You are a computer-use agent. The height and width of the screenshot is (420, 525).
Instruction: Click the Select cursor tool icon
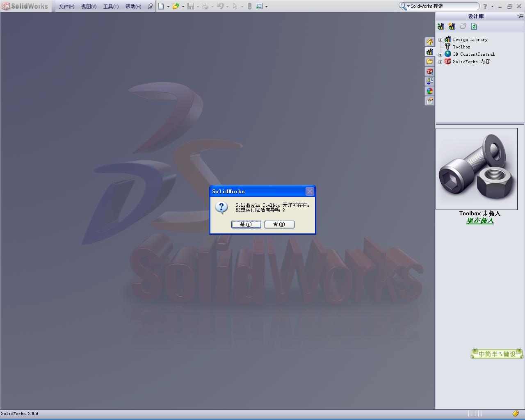pyautogui.click(x=235, y=6)
